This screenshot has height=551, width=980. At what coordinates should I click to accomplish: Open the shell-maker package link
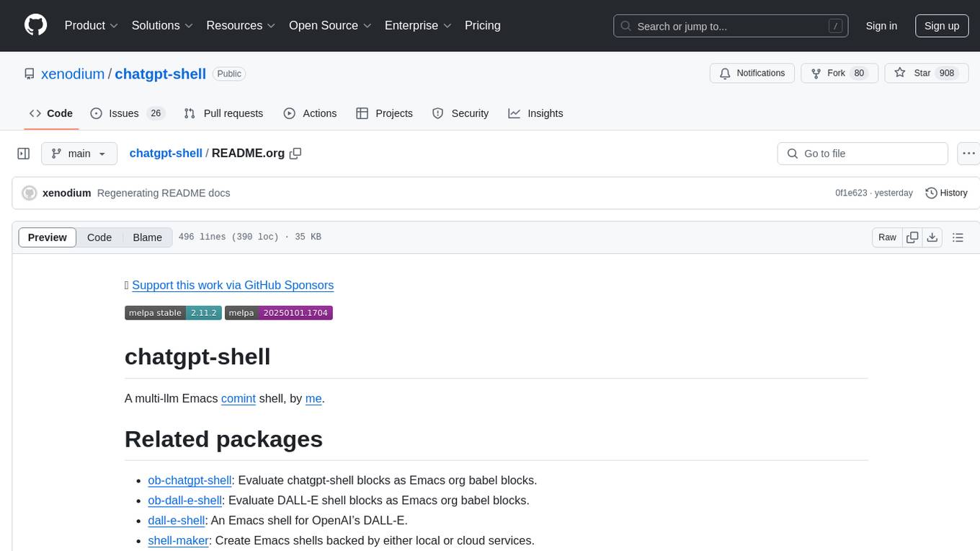coord(179,540)
